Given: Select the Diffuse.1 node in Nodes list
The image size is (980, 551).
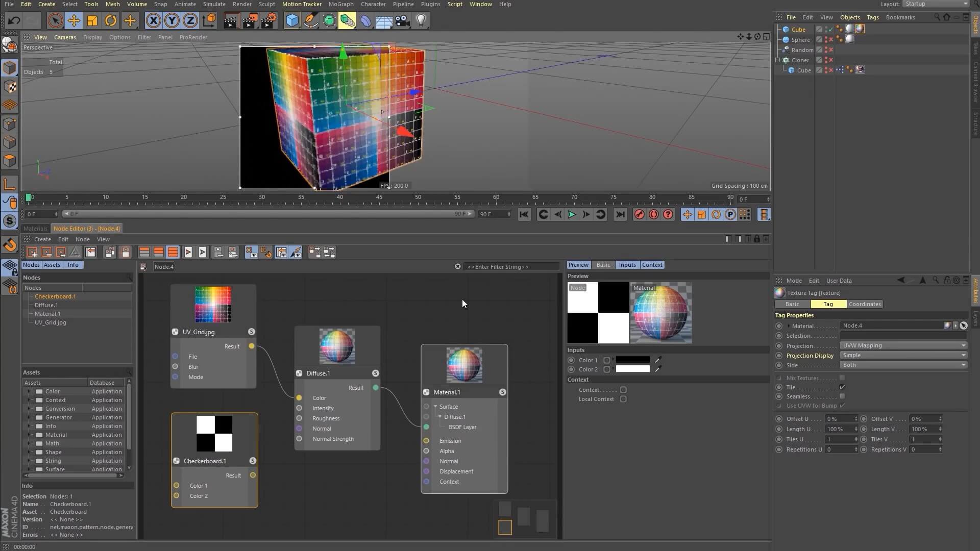Looking at the screenshot, I should 46,305.
